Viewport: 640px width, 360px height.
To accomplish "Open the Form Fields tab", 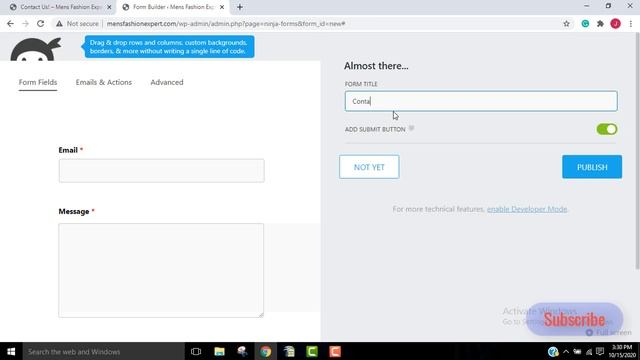I will 38,82.
